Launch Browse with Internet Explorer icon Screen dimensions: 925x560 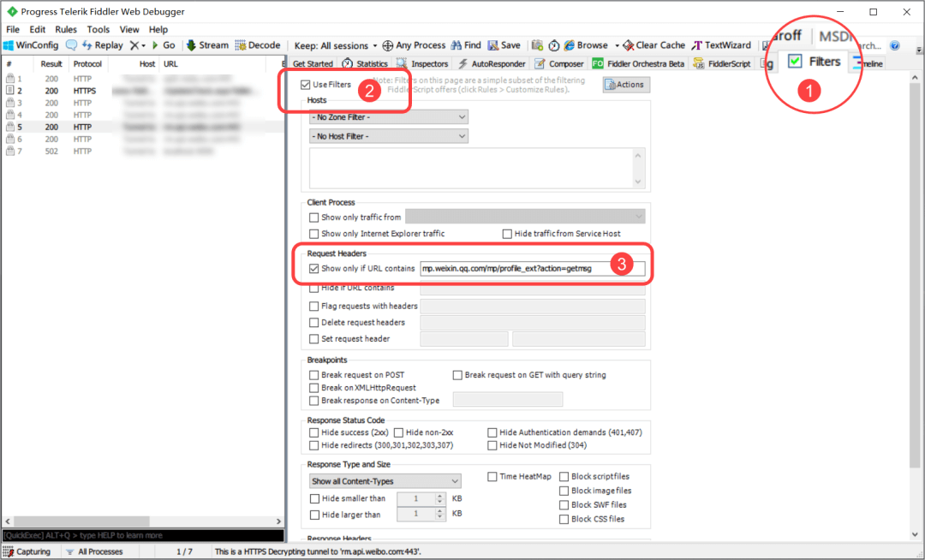click(586, 45)
